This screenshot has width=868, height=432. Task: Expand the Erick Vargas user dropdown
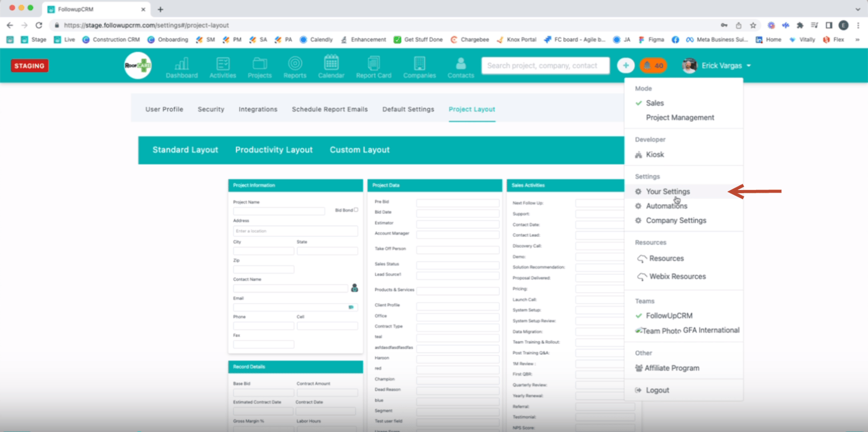pyautogui.click(x=717, y=66)
